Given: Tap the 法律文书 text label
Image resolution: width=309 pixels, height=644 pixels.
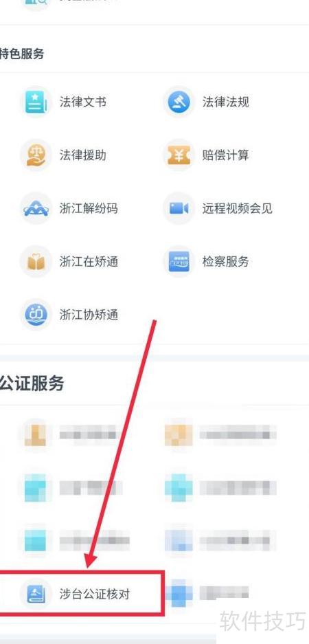Looking at the screenshot, I should 83,102.
